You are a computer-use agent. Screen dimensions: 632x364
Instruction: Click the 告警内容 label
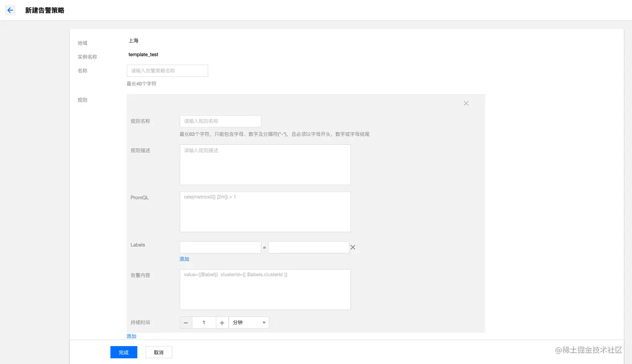coord(140,276)
